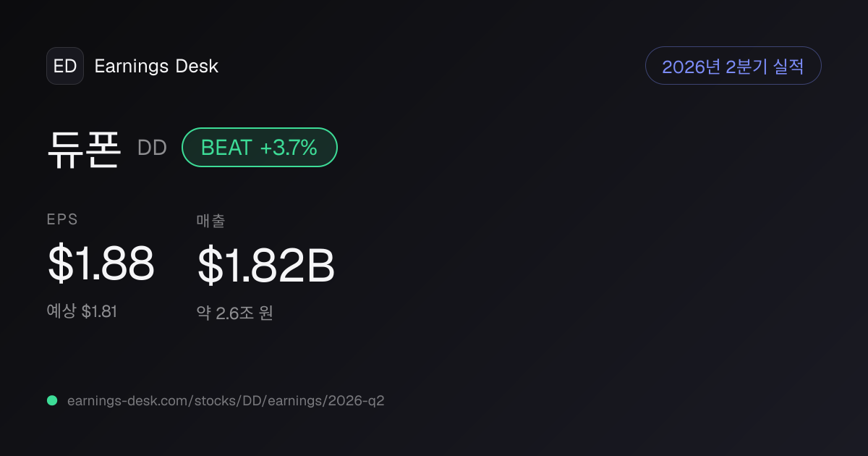Open the earnings-desk.com/stocks/DD link
Screen dimensions: 868x456
[226, 400]
